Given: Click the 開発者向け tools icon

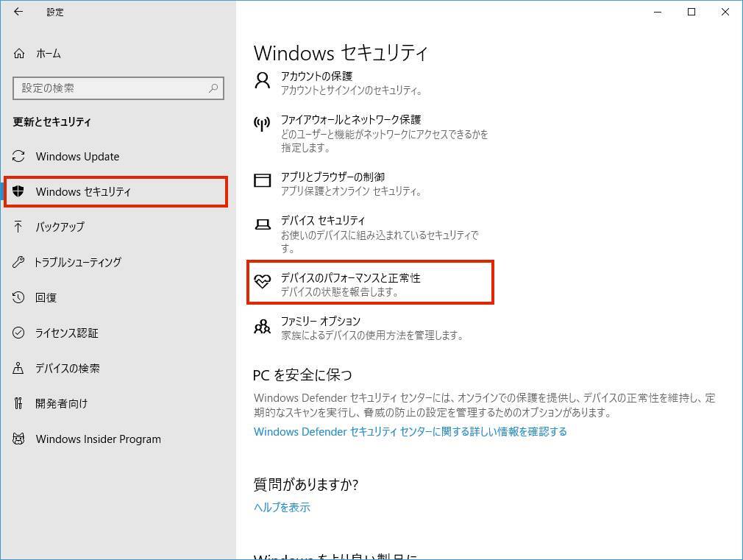Looking at the screenshot, I should pyautogui.click(x=18, y=403).
